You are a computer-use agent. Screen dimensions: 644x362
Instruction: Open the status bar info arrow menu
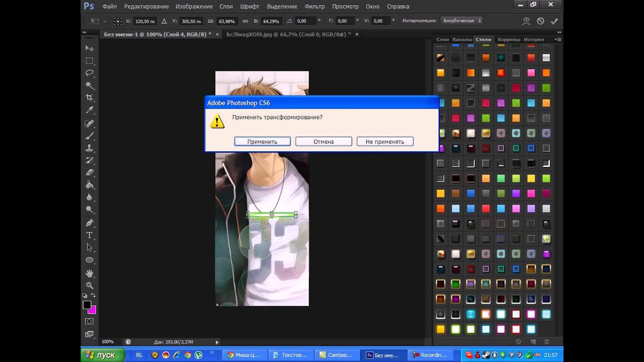(x=217, y=342)
